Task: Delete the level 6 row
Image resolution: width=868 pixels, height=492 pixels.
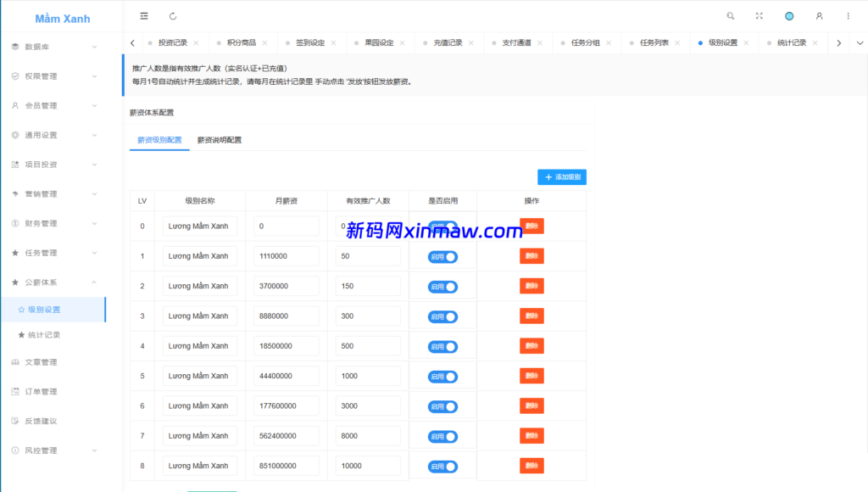Action: 531,405
